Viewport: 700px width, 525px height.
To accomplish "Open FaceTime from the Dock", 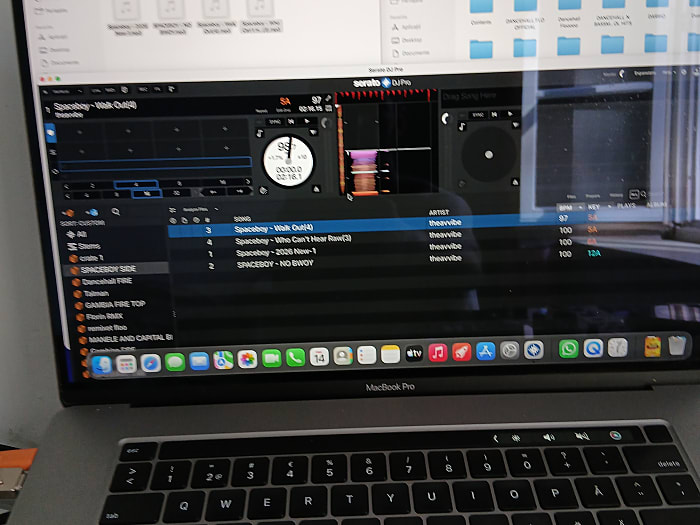I will 271,358.
